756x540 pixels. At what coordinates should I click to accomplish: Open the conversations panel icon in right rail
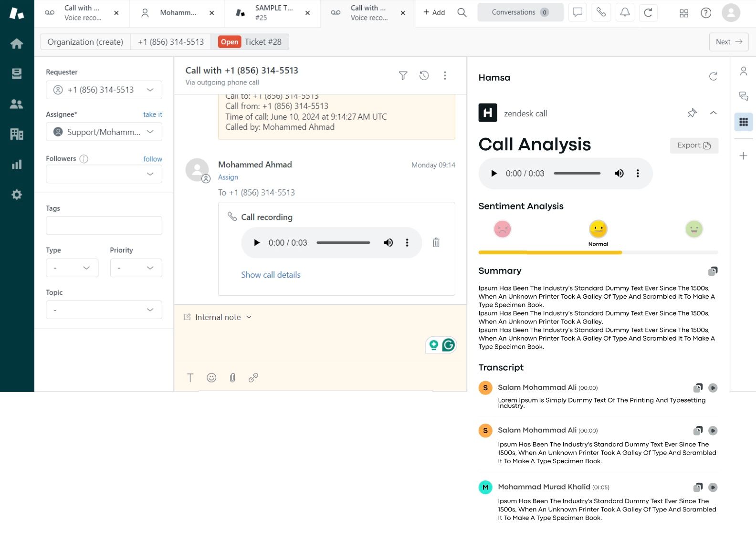744,96
